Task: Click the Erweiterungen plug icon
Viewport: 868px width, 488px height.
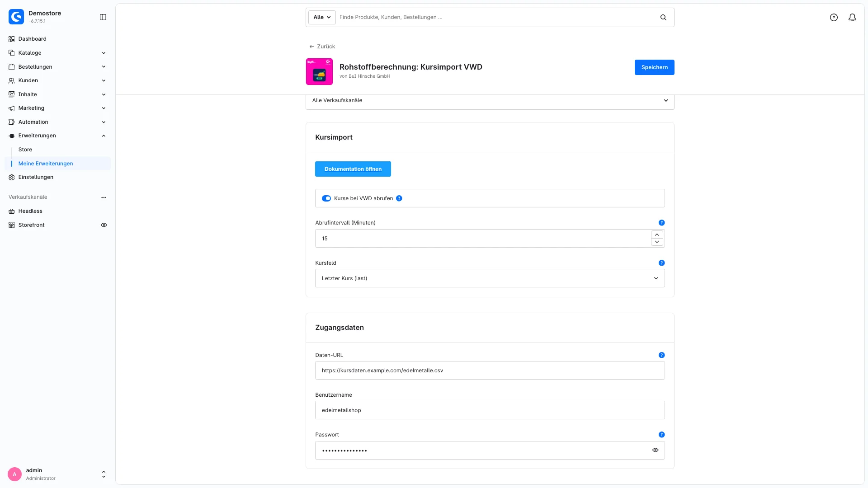Action: point(12,136)
